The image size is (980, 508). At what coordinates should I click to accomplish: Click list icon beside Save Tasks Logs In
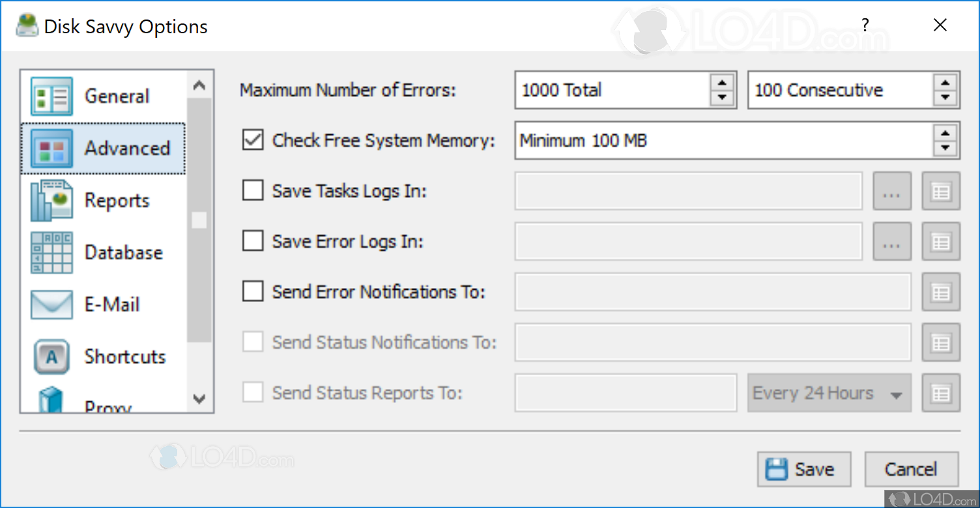point(941,191)
